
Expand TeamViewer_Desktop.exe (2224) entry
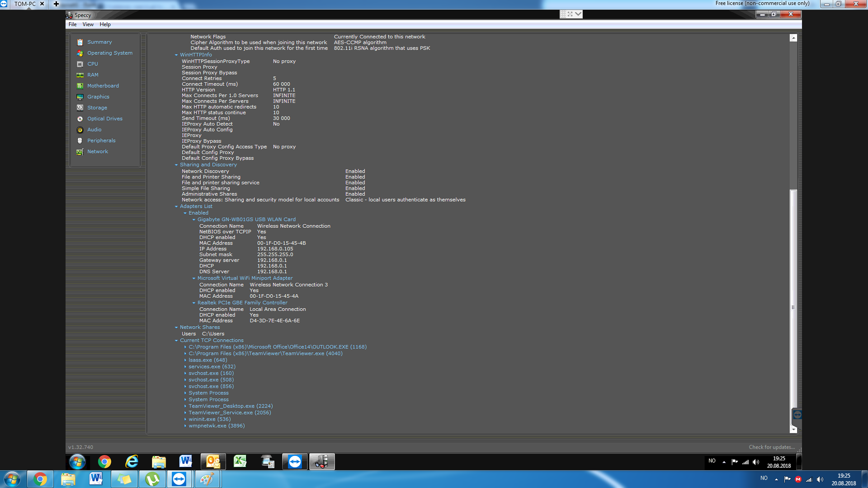click(x=185, y=406)
